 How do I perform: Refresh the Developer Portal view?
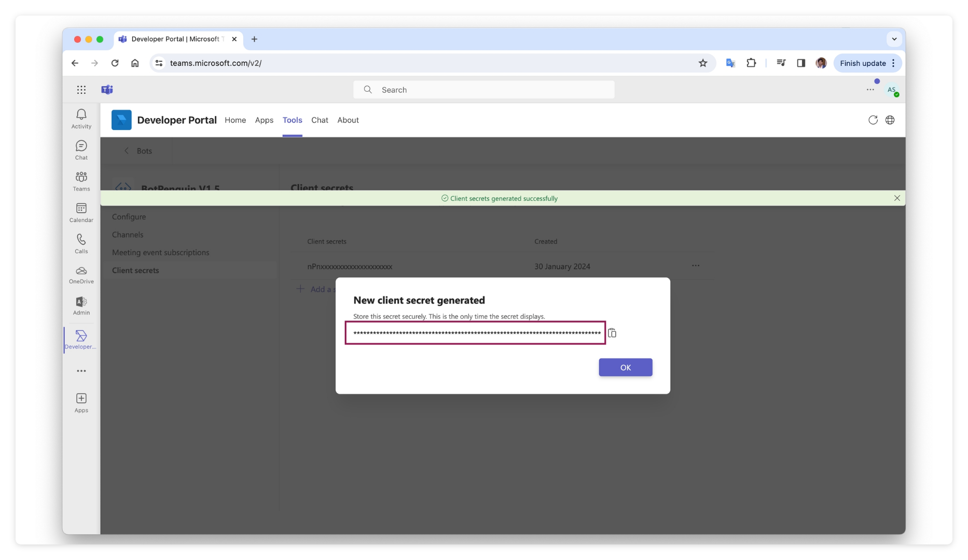[873, 120]
